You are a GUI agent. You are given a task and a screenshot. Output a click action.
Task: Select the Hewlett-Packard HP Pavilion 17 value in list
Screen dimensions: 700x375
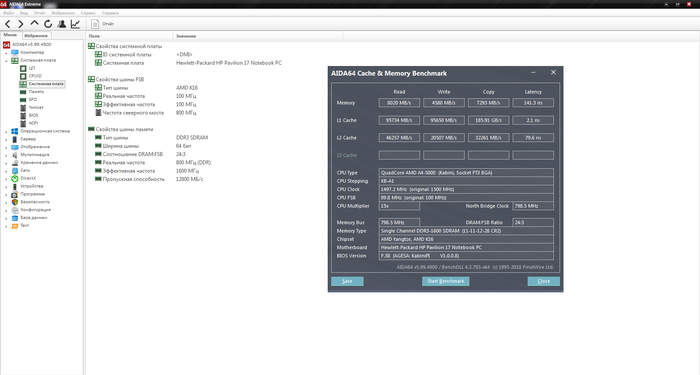(229, 63)
